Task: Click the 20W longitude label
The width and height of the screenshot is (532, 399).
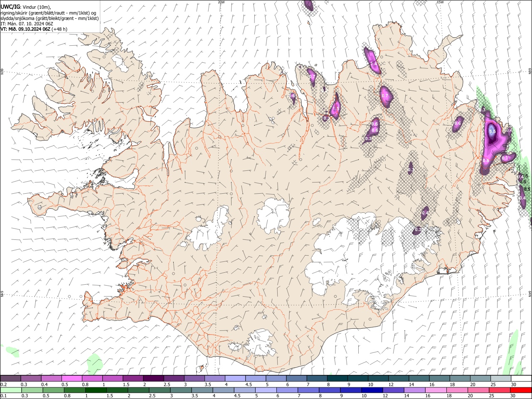Action: [221, 2]
